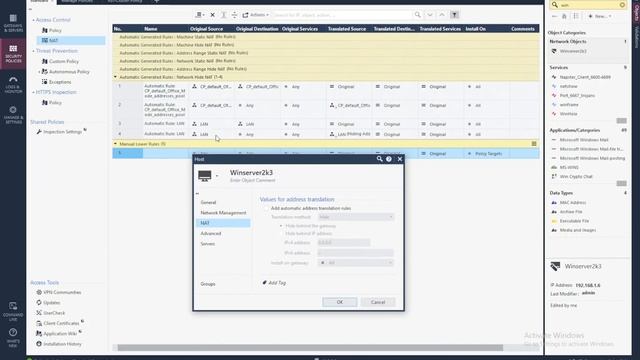
Task: Click the back arrow in objects panel toolbar
Action: point(554,16)
